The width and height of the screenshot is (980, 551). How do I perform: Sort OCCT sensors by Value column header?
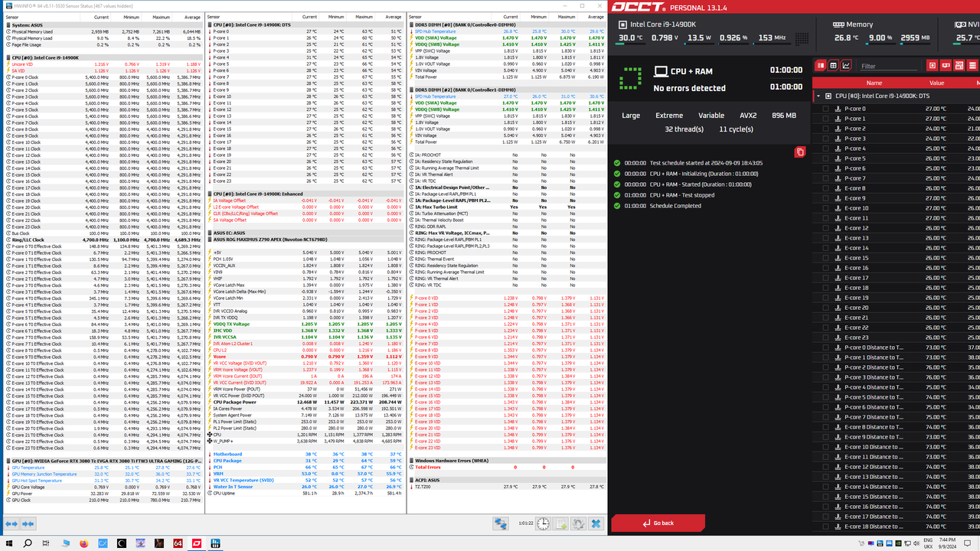[x=937, y=83]
